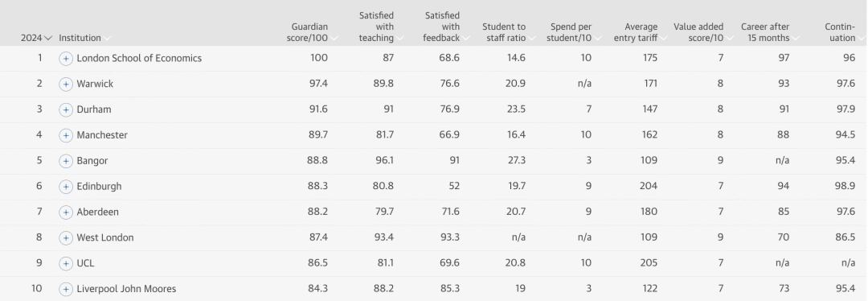
Task: Sort by Average entry tariff header
Action: [x=641, y=32]
